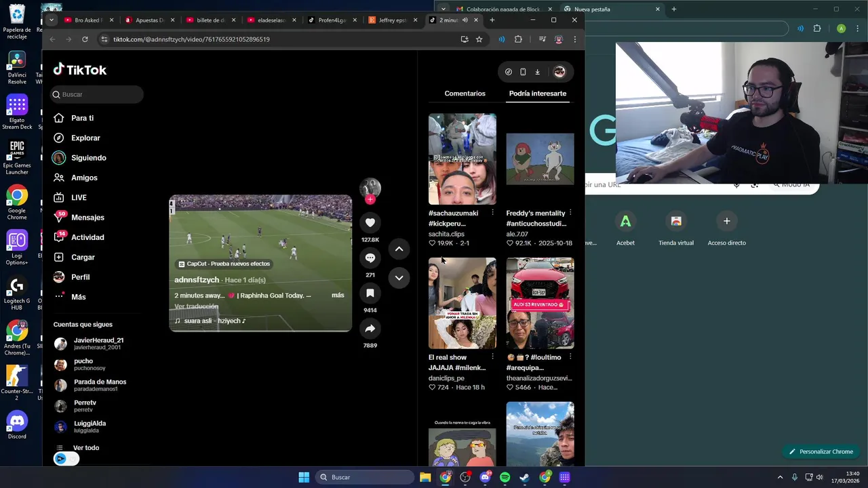Viewport: 868px width, 488px height.
Task: Open options for #loultimo #arequipa video
Action: pos(570,357)
